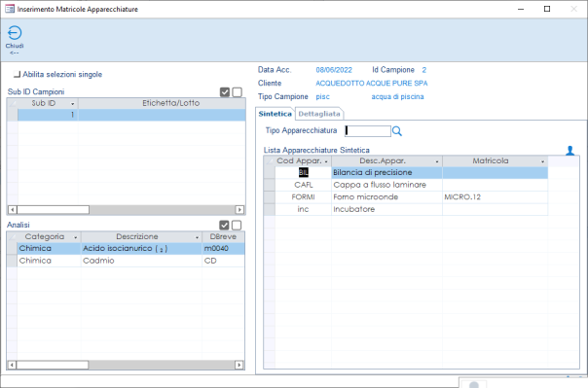This screenshot has height=388, width=588.
Task: Switch to the Dettagliata tab
Action: click(x=319, y=114)
